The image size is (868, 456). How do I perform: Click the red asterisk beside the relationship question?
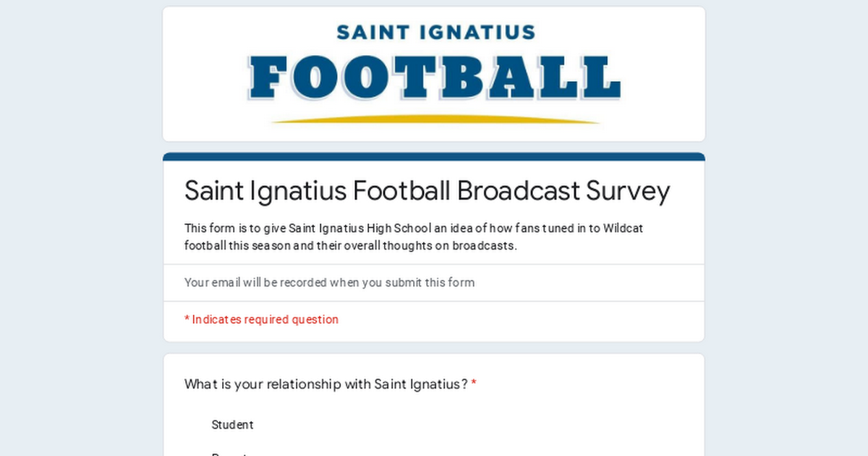tap(474, 384)
